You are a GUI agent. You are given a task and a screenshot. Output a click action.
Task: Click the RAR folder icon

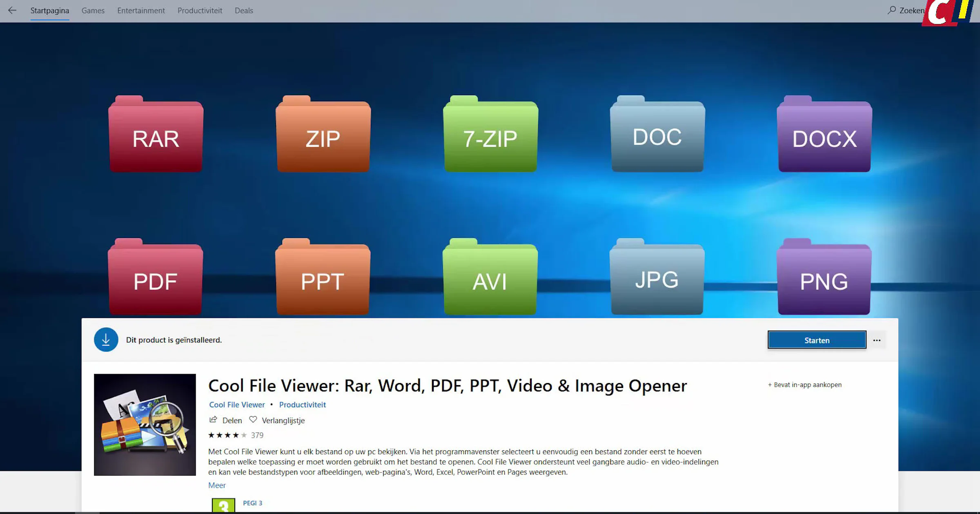[x=156, y=134]
